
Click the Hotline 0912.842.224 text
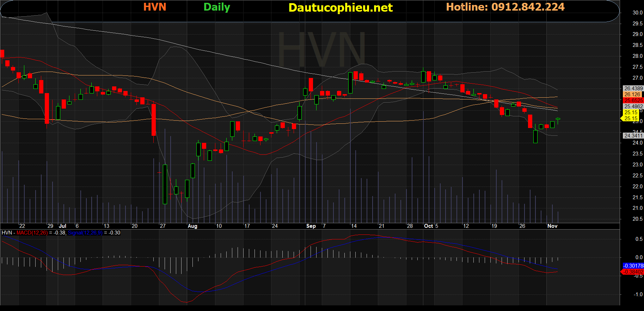pos(505,7)
